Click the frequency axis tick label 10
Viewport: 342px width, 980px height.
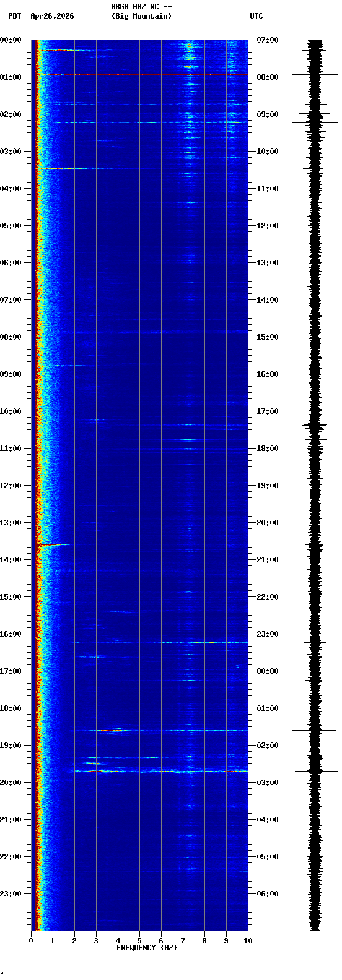tap(248, 941)
